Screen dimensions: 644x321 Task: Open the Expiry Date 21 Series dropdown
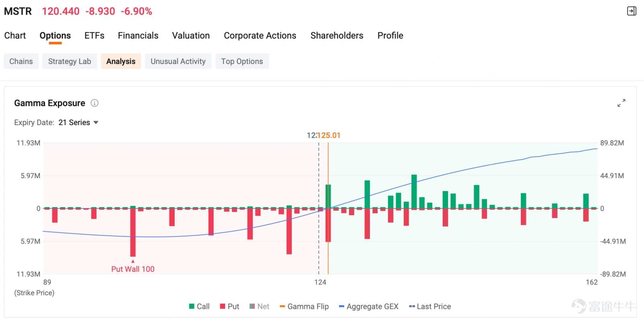point(78,122)
